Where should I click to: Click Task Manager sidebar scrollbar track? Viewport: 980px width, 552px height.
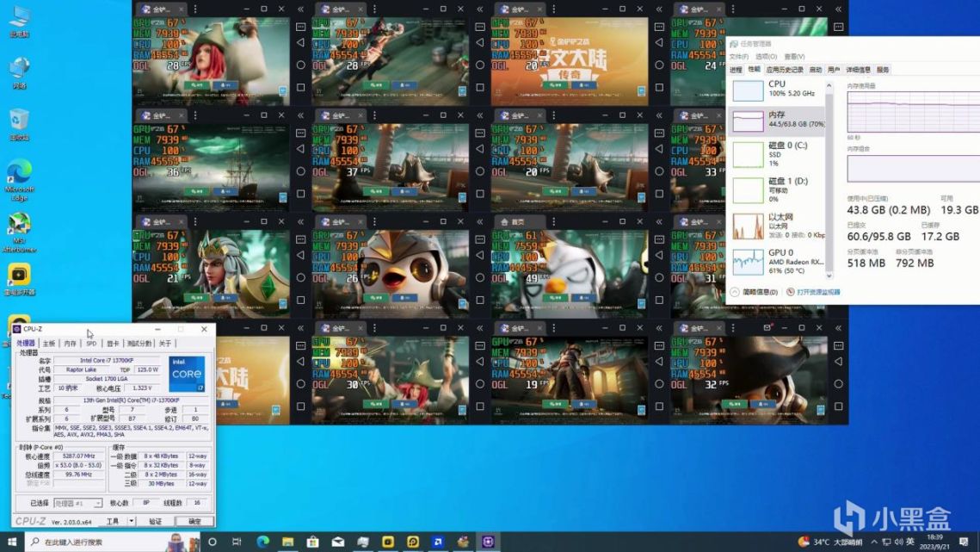pyautogui.click(x=829, y=182)
